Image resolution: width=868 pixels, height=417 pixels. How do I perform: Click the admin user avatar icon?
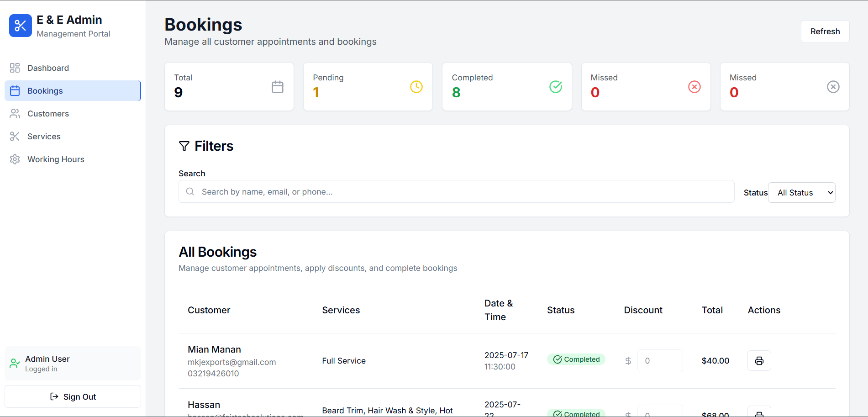click(15, 363)
